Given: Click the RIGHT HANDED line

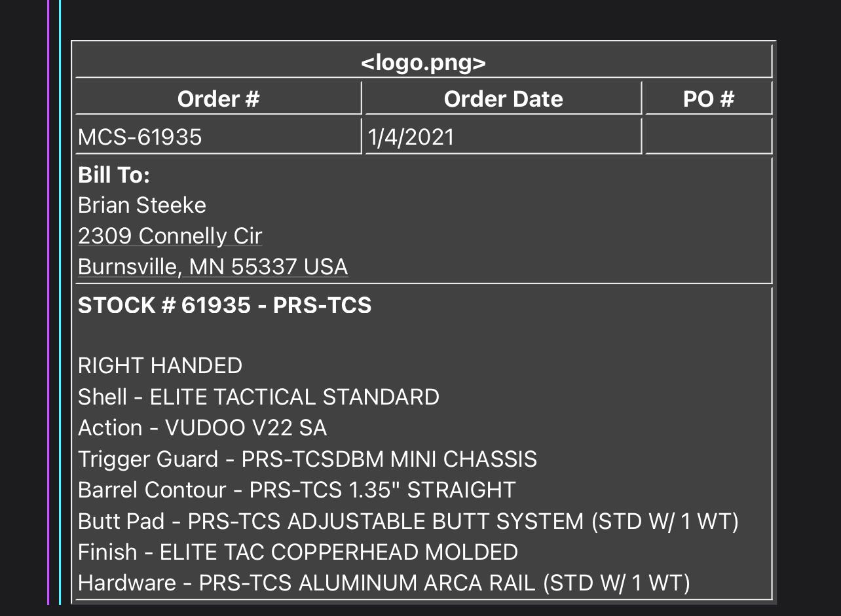Looking at the screenshot, I should pyautogui.click(x=160, y=365).
